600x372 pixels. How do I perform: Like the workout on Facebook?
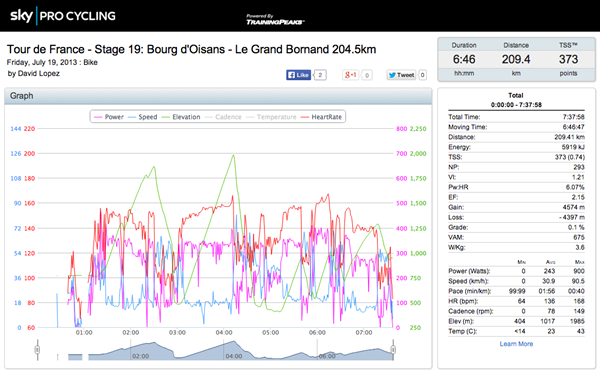click(298, 75)
